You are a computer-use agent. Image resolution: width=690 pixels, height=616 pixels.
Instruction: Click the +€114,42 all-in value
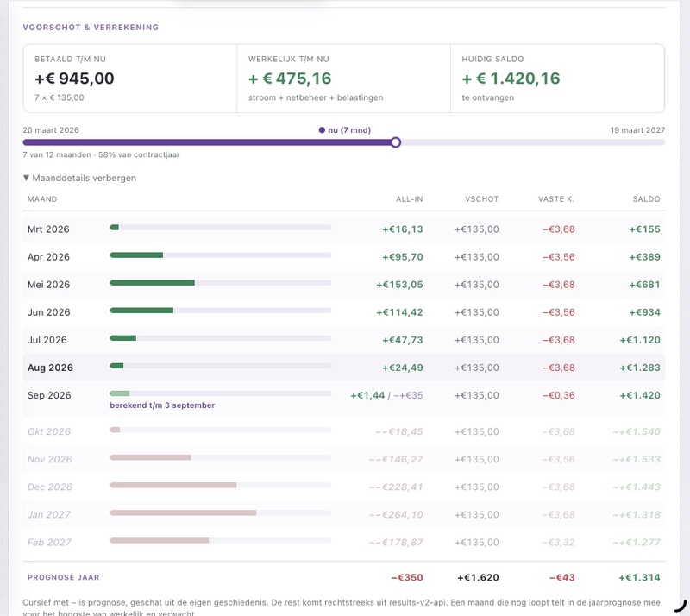399,312
